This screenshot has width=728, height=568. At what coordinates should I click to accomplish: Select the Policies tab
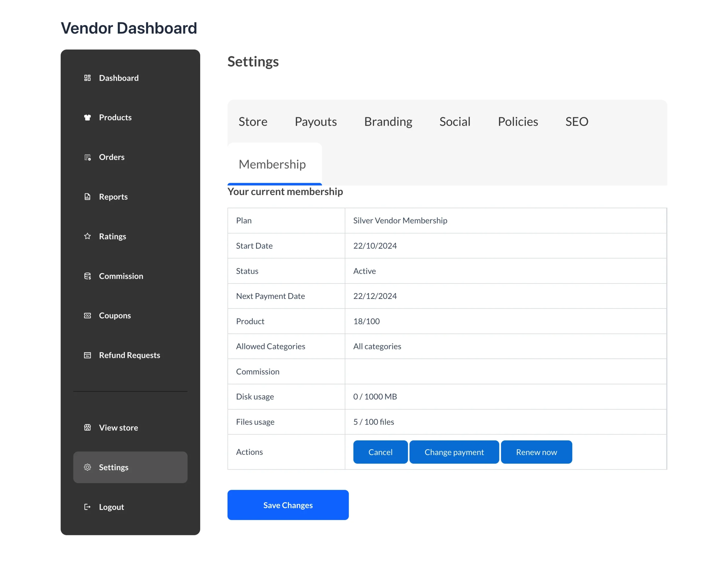coord(518,122)
